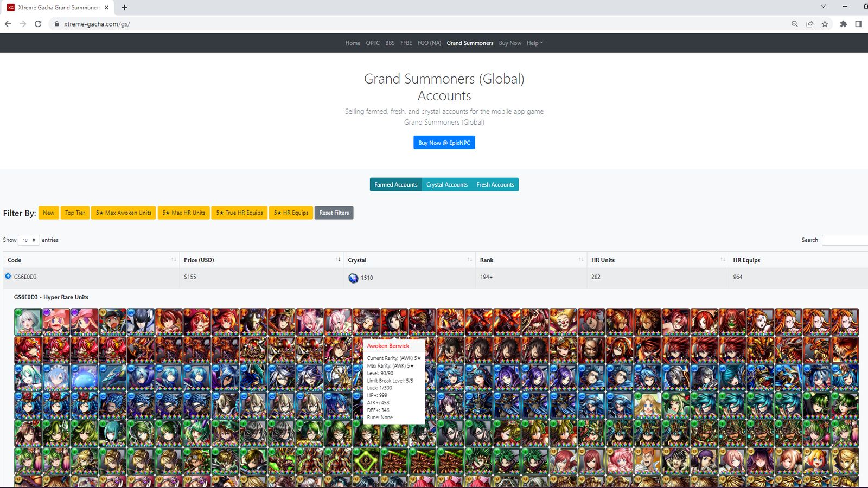
Task: Toggle 5★ HR Equips filter
Action: point(291,213)
